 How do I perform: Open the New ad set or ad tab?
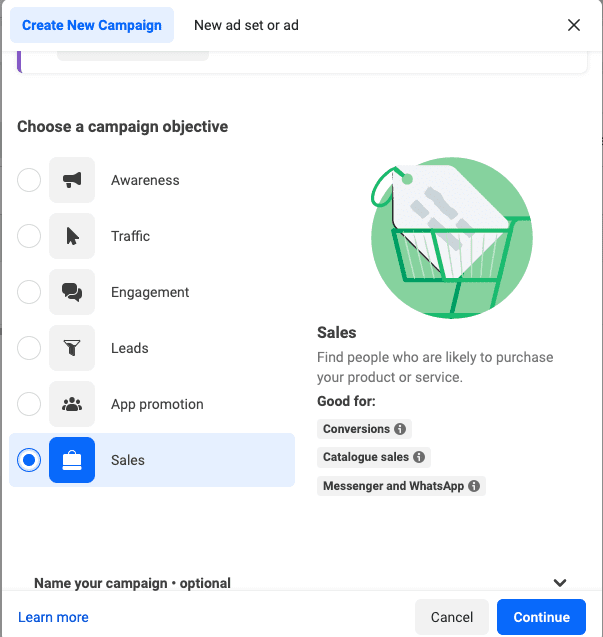(246, 25)
